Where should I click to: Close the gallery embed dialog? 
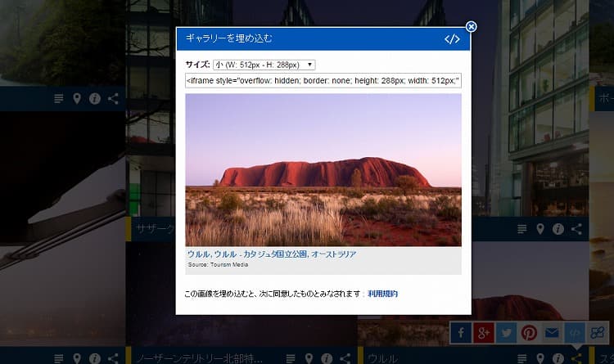click(471, 27)
